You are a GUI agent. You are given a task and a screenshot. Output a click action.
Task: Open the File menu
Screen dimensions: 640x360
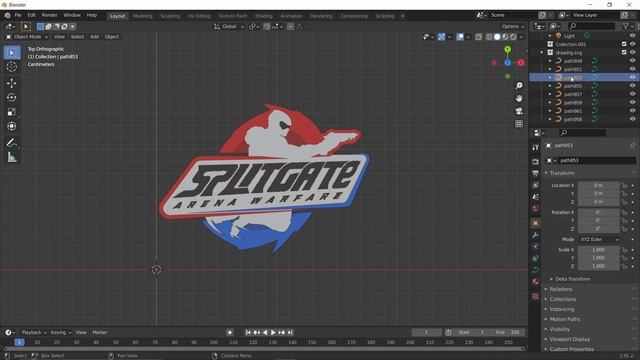click(18, 15)
